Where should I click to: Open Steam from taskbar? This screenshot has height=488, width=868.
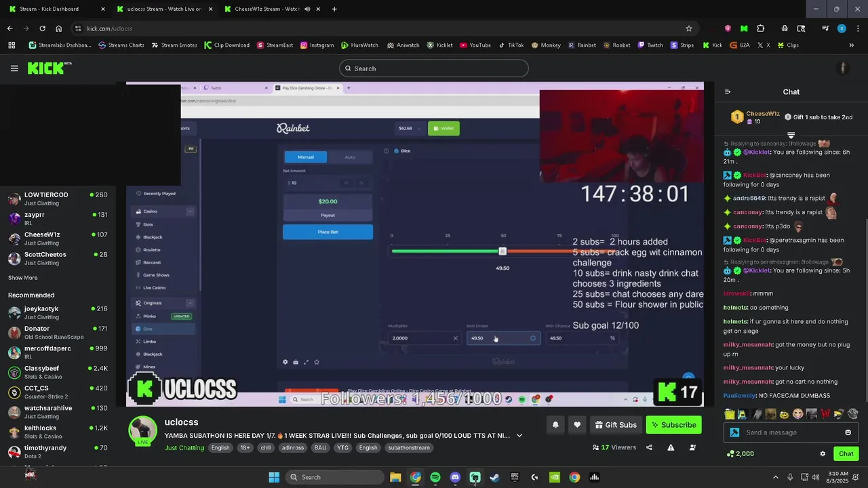pos(495,477)
